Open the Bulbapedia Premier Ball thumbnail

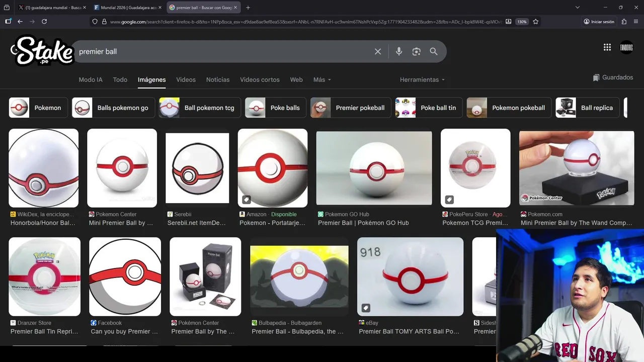[299, 277]
